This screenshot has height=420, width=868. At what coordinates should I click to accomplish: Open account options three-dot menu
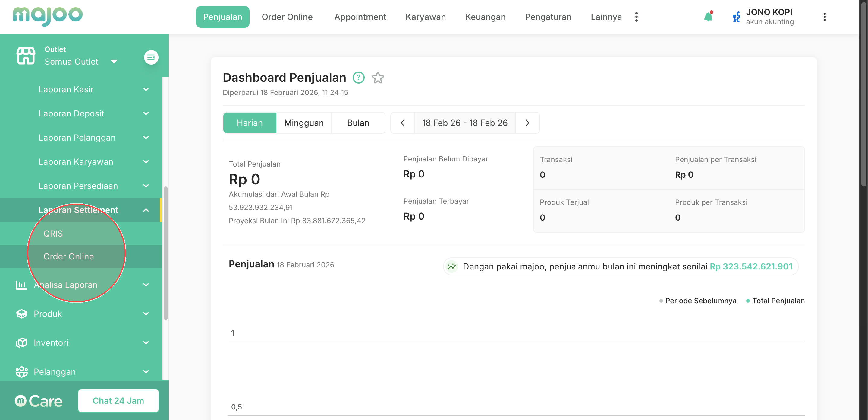pos(824,17)
